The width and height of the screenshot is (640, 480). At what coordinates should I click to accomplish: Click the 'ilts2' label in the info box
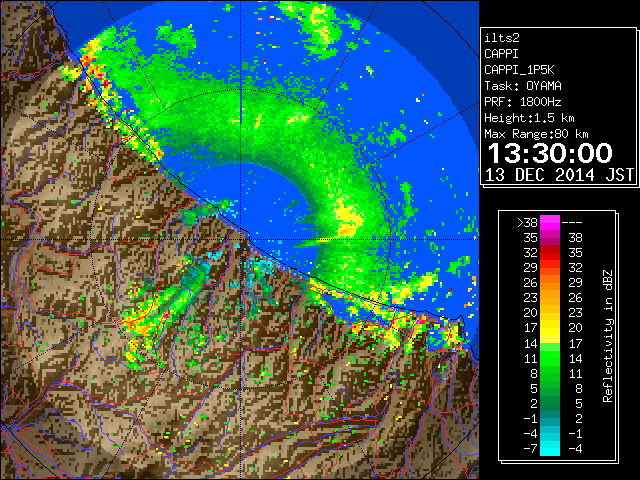coord(502,38)
